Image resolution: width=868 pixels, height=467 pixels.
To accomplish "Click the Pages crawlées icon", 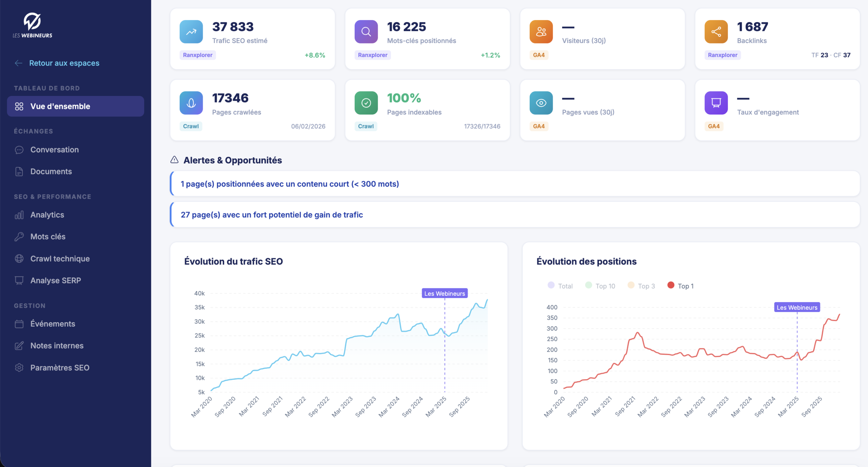I will 191,103.
